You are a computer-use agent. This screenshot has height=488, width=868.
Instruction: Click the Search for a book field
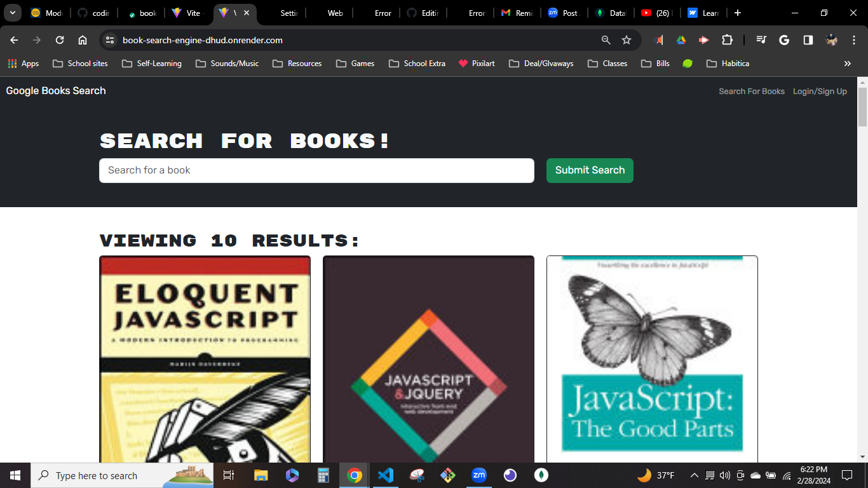(x=316, y=170)
